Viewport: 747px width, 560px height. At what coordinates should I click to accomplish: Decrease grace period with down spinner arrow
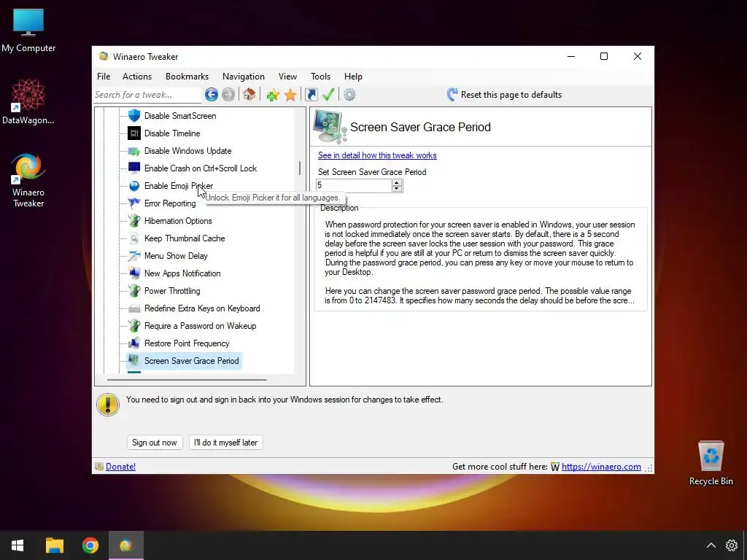[396, 189]
